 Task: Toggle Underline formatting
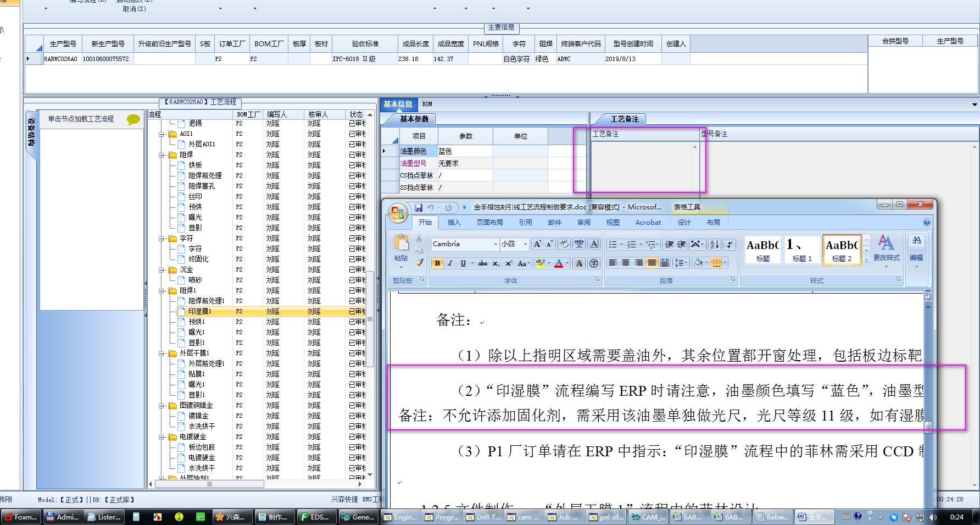(x=463, y=263)
